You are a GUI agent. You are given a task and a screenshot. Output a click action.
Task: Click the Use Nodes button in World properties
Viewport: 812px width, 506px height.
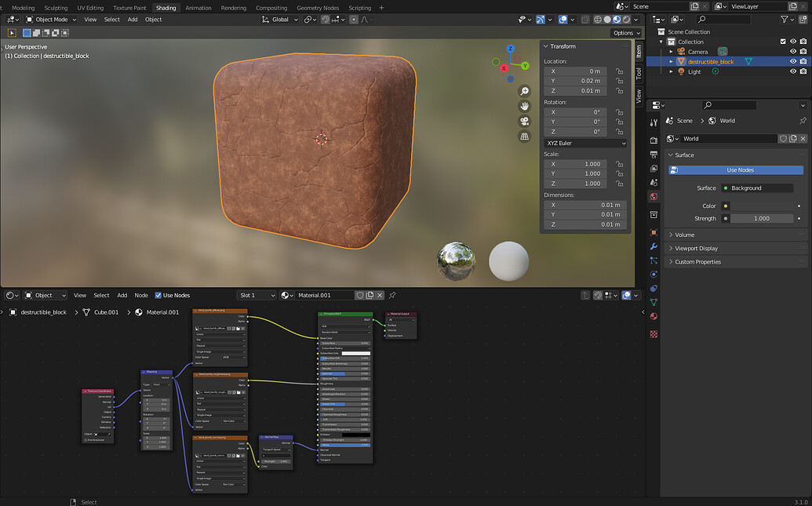click(x=736, y=170)
